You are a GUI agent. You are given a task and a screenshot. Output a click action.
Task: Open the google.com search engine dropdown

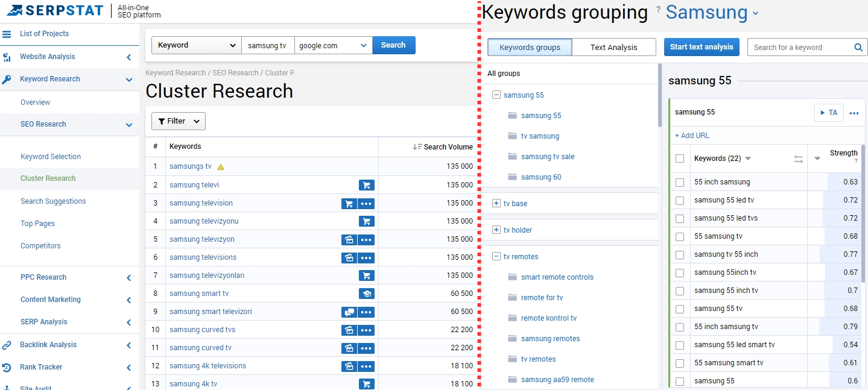pyautogui.click(x=333, y=45)
